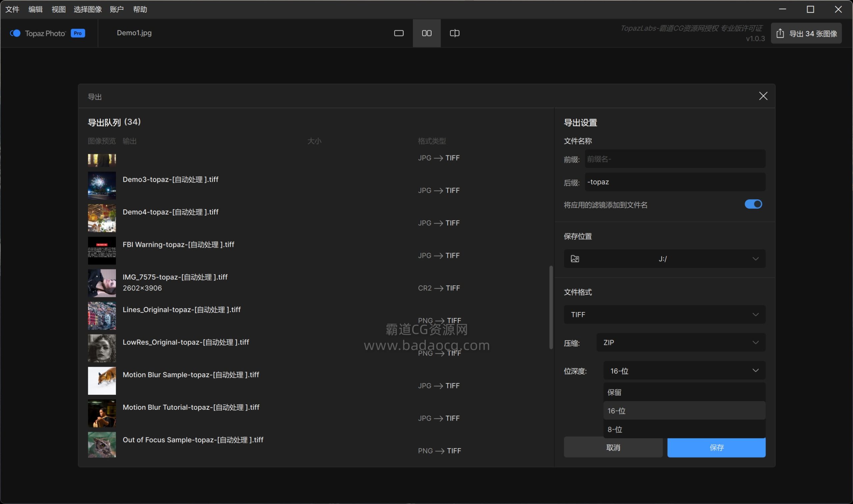Click the fox Motion Blur Sample thumbnail

[102, 381]
